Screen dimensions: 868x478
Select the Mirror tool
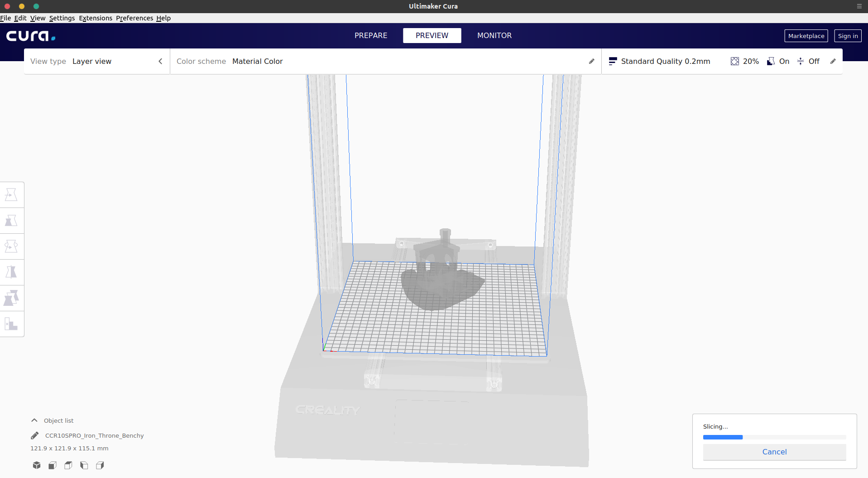point(12,272)
